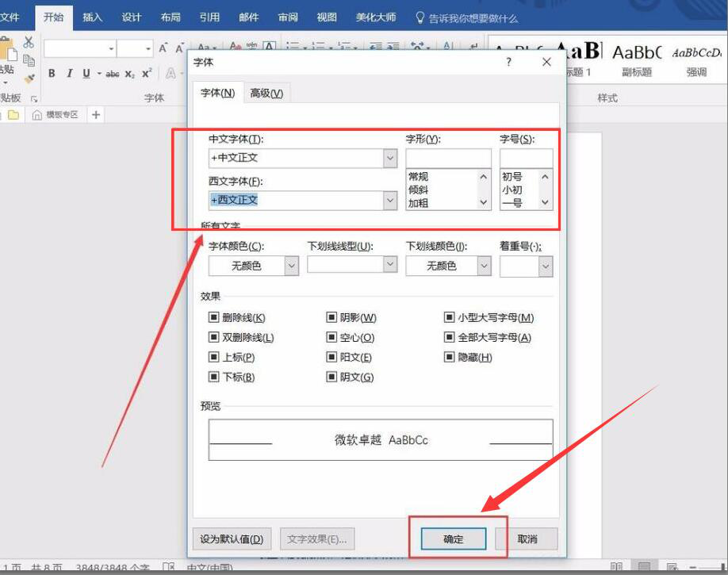Close the Font dialog with X
The width and height of the screenshot is (728, 575).
[x=546, y=62]
